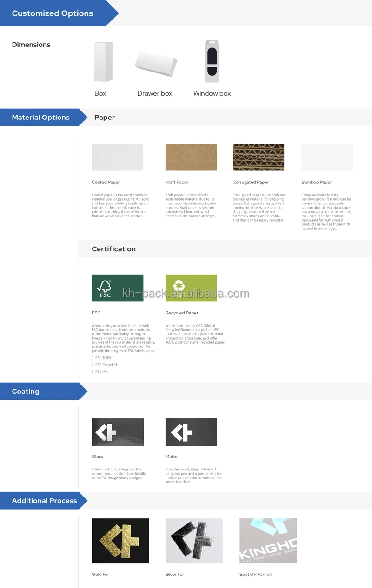Click the Drawer box image
Screen dimensions: 372x588
coord(156,64)
